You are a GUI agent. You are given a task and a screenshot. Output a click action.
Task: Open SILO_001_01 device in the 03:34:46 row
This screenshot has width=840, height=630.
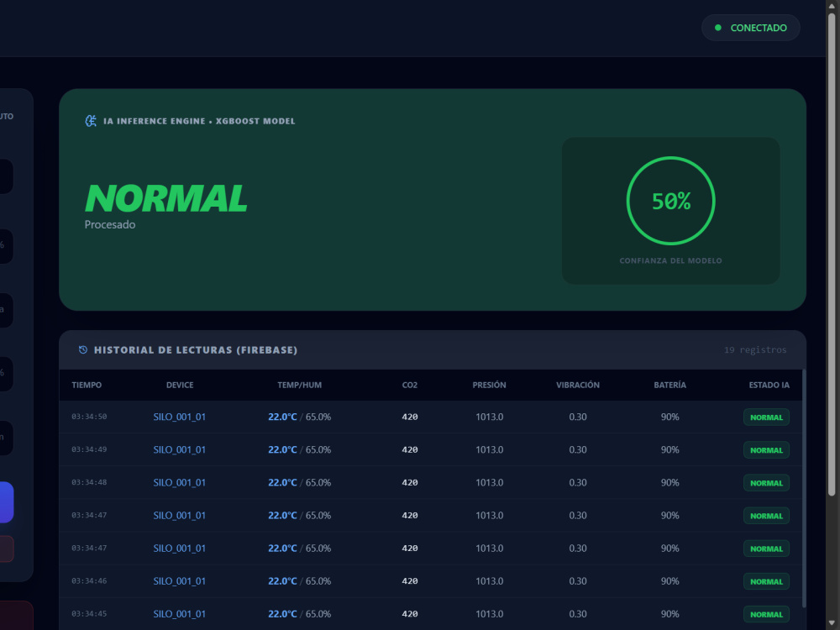click(x=180, y=581)
